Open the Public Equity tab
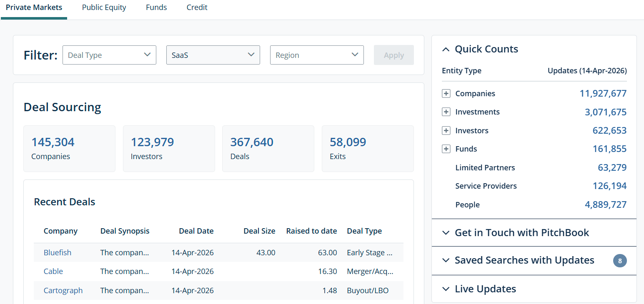This screenshot has width=644, height=304. click(x=104, y=7)
